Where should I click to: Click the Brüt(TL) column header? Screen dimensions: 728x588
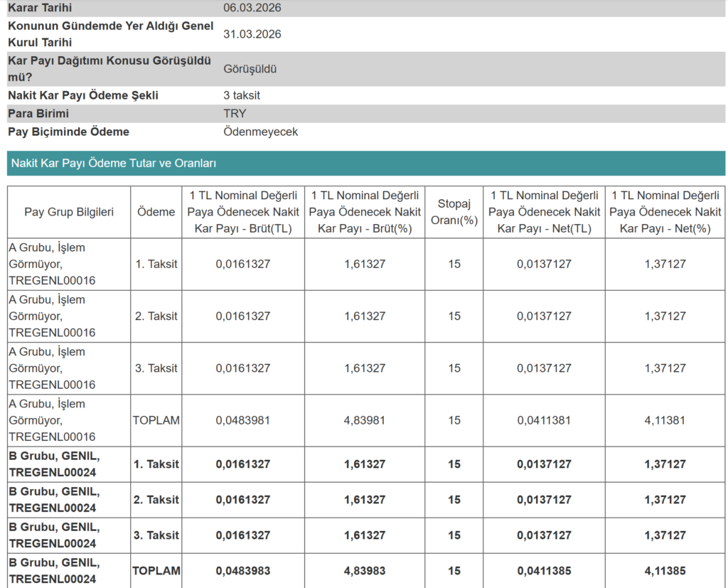pos(243,212)
